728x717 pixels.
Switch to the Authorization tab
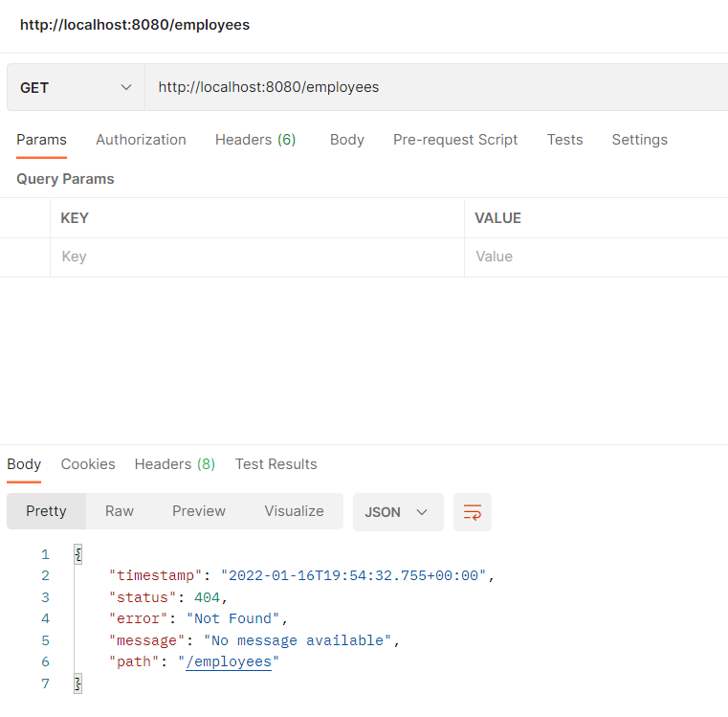(141, 140)
